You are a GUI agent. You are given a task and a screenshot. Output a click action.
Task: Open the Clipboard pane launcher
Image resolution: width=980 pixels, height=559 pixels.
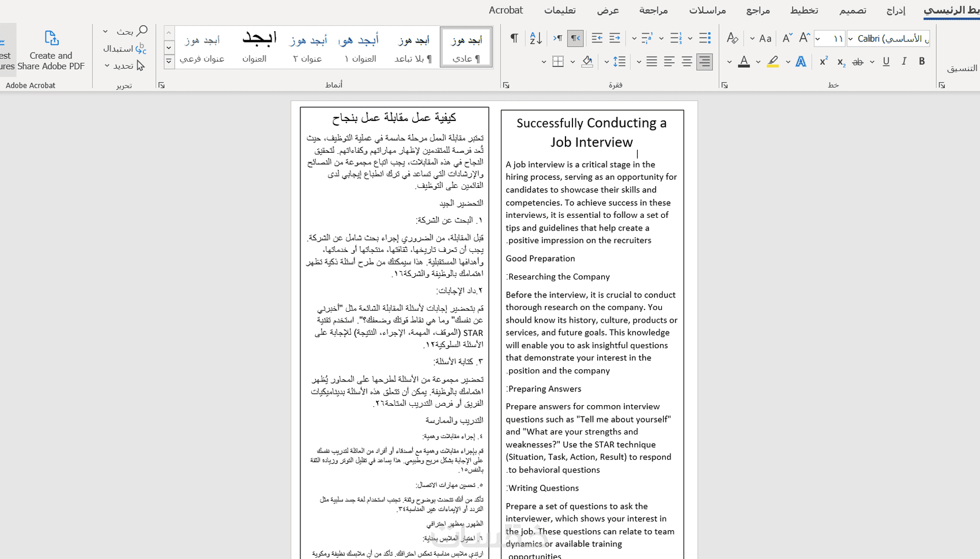[941, 85]
